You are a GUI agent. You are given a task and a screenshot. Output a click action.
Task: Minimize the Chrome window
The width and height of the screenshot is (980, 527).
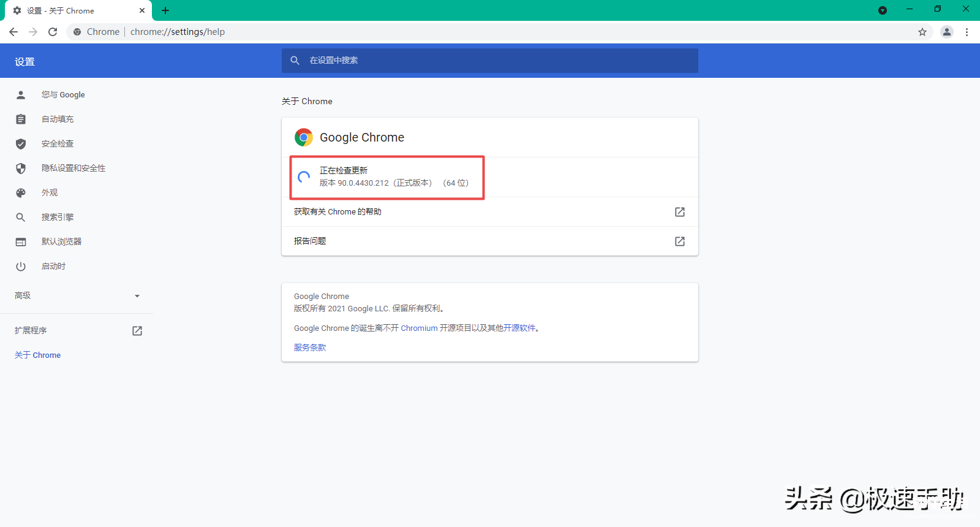click(910, 9)
